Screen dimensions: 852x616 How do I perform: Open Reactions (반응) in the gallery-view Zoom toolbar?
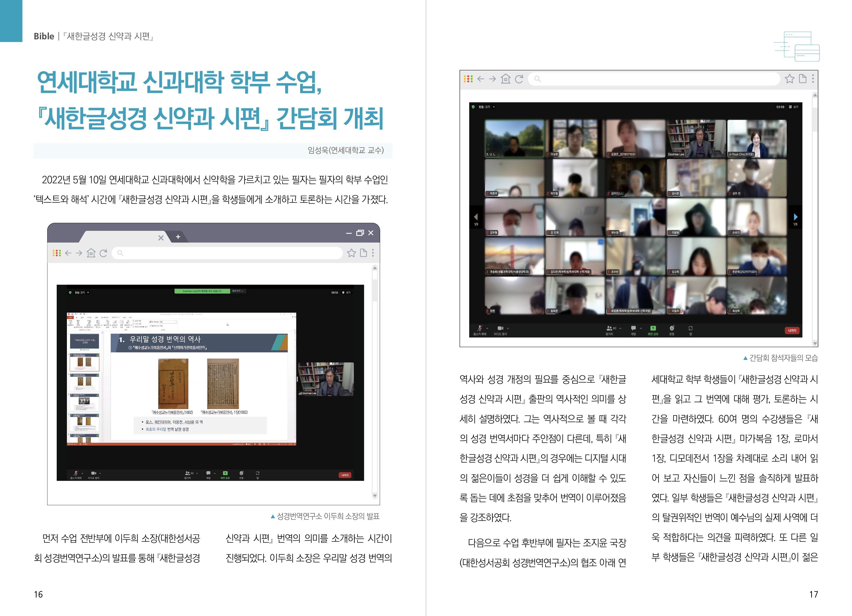(672, 329)
